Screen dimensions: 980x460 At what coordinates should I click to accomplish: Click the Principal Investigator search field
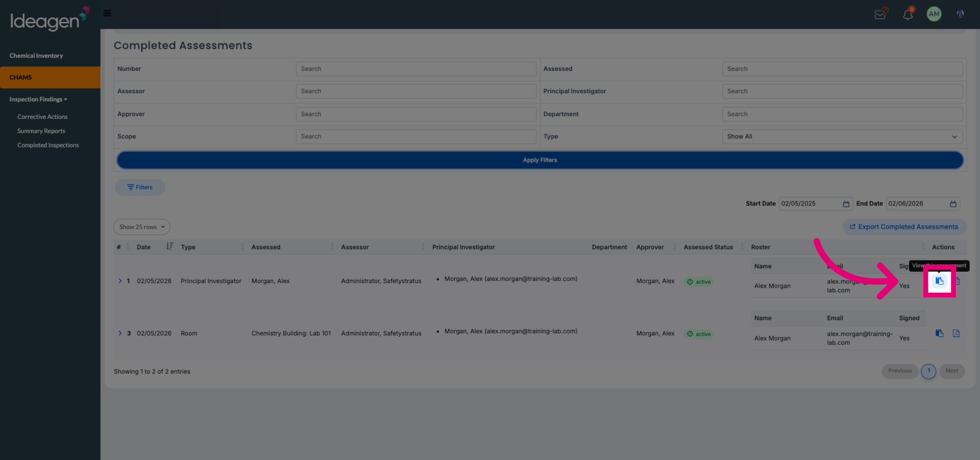click(842, 91)
